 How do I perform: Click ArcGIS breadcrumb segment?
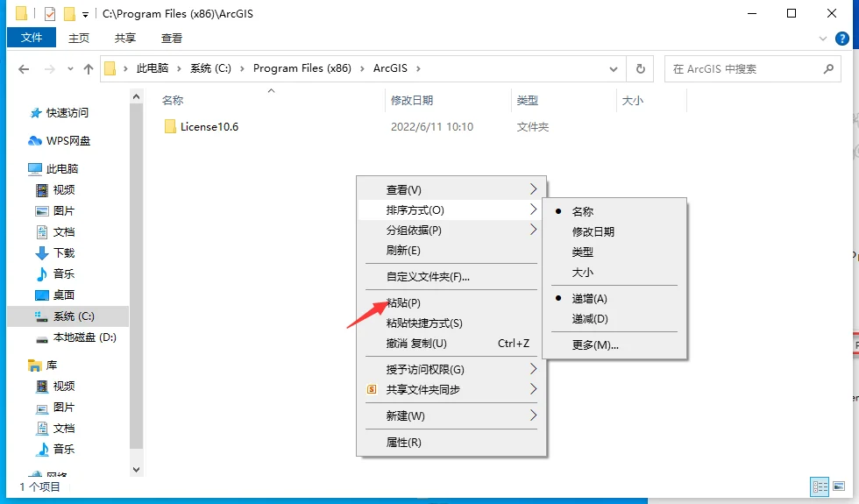390,68
